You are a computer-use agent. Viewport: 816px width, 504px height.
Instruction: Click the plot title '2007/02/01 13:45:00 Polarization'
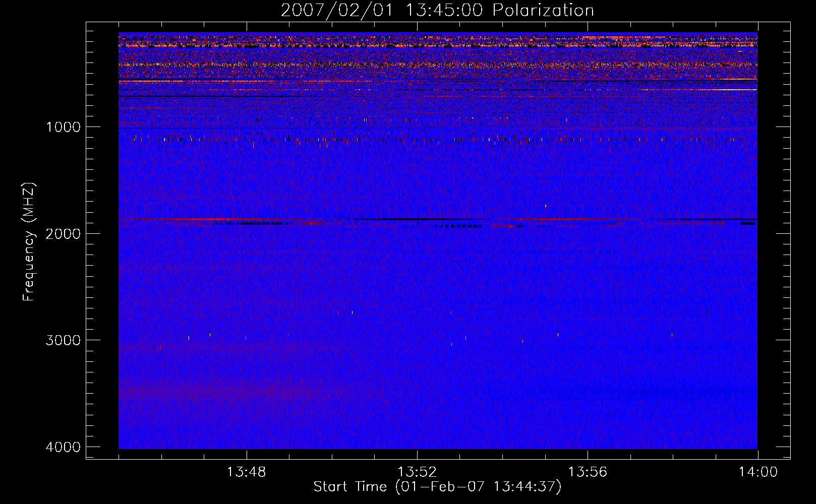click(437, 11)
